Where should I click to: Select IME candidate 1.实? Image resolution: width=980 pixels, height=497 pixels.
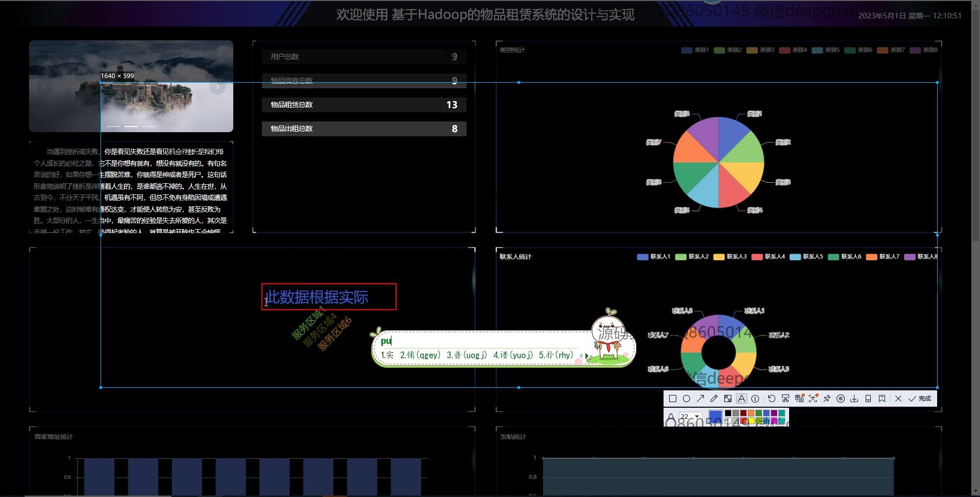387,355
